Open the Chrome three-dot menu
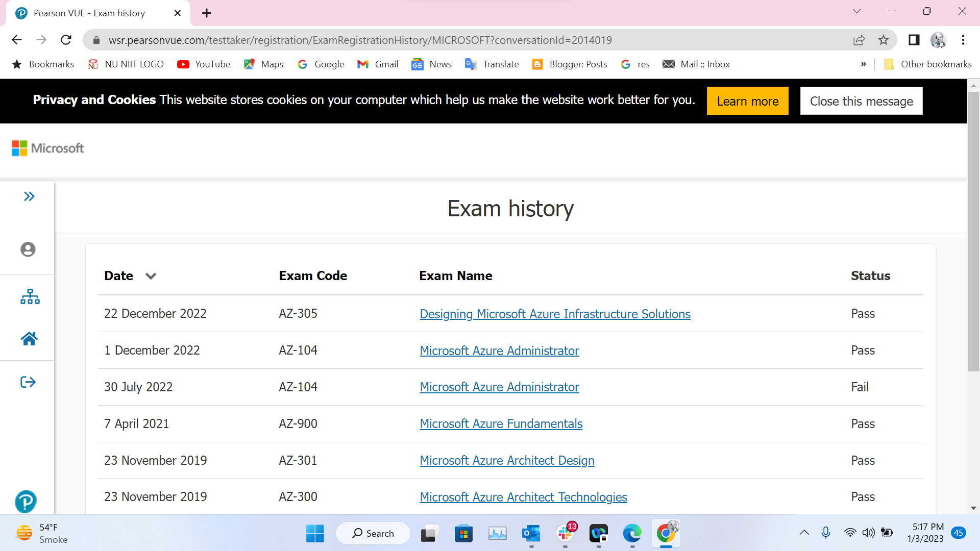Screen dimensions: 980x551 (964, 40)
